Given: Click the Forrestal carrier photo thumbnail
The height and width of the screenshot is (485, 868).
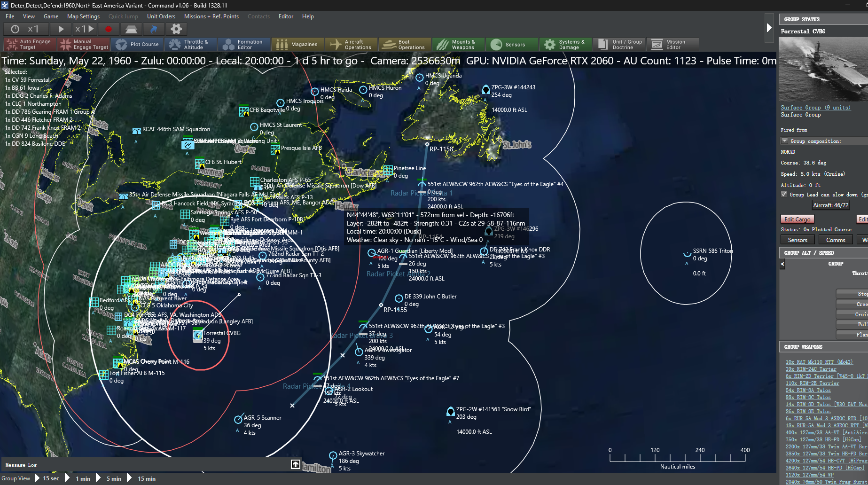Looking at the screenshot, I should click(823, 69).
